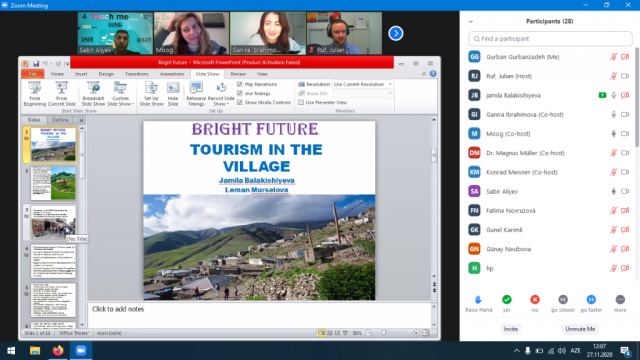
Task: Switch to Review ribbon tab
Action: (238, 74)
